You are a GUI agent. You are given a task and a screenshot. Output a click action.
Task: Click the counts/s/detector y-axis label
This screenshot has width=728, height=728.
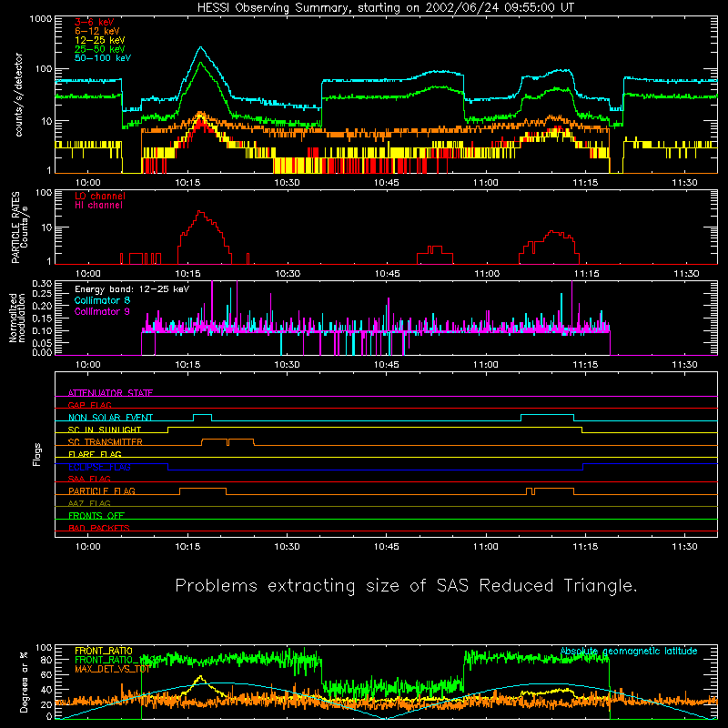tap(18, 95)
